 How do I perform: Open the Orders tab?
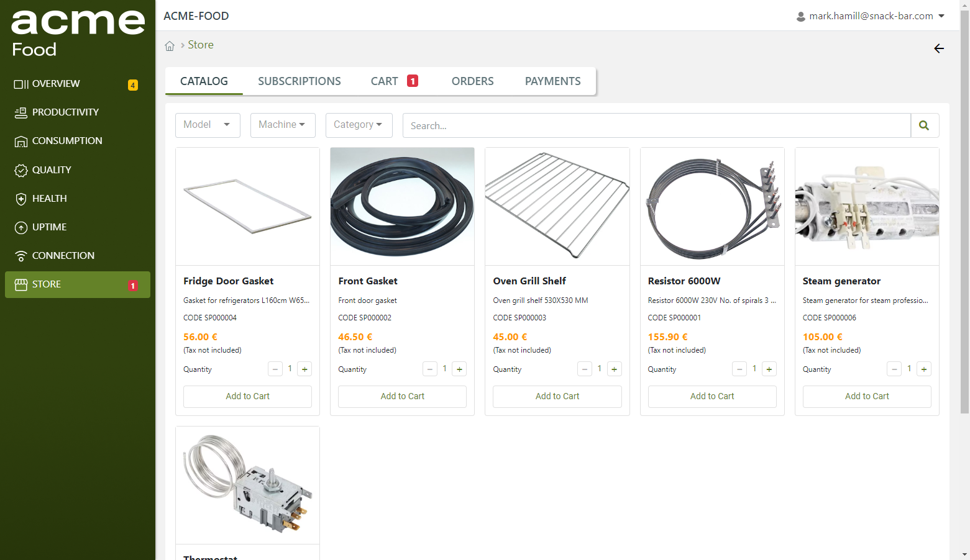(473, 81)
